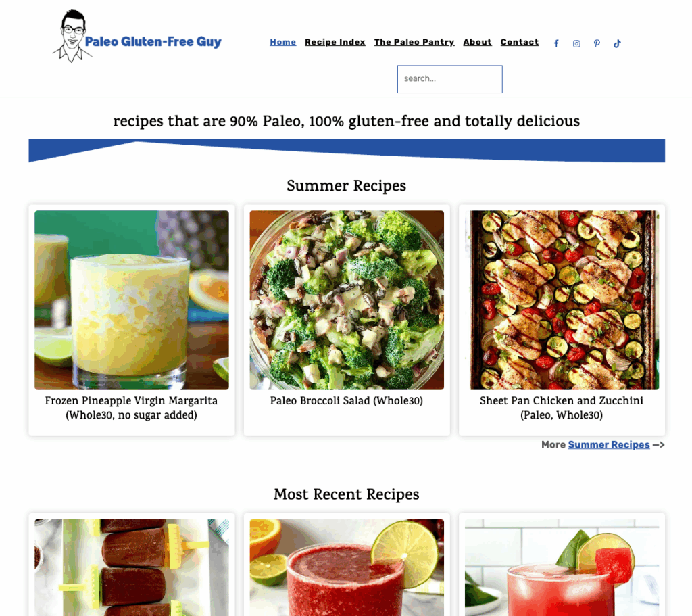Click the Frozen Pineapple Virgin Margarita title
This screenshot has height=616, width=692.
click(x=132, y=408)
